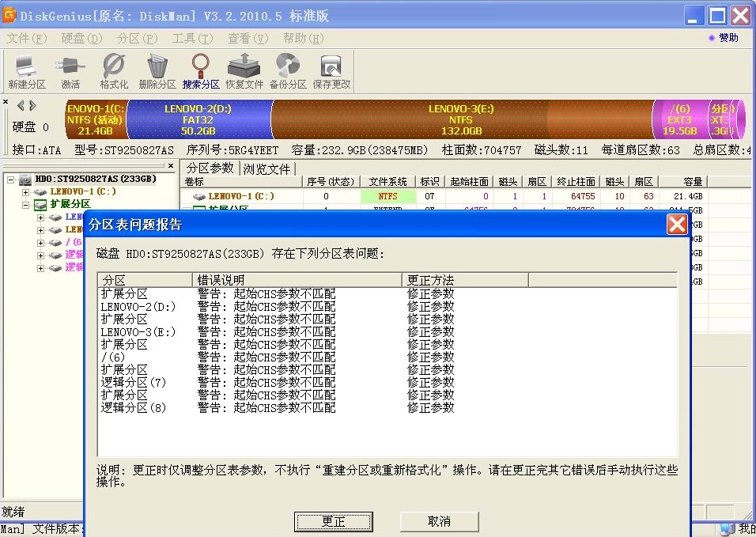Expand the /(6) partition tree node

coord(40,243)
